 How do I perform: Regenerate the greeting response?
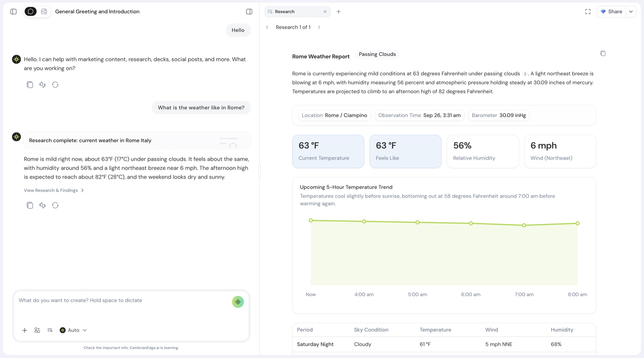(55, 85)
